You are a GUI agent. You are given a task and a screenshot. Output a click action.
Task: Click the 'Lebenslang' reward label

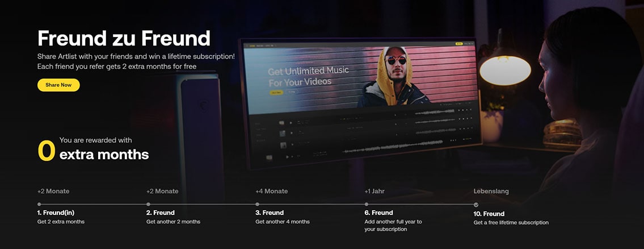[x=491, y=192]
